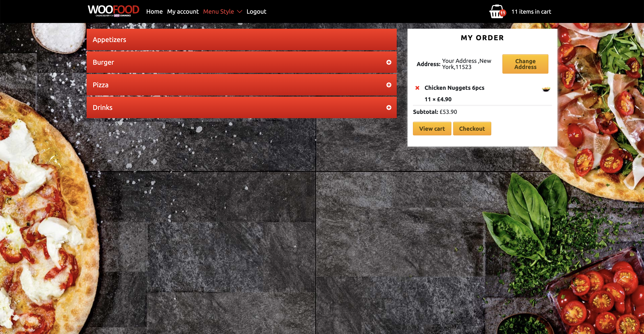Go to Home page
Image resolution: width=644 pixels, height=334 pixels.
pyautogui.click(x=154, y=11)
